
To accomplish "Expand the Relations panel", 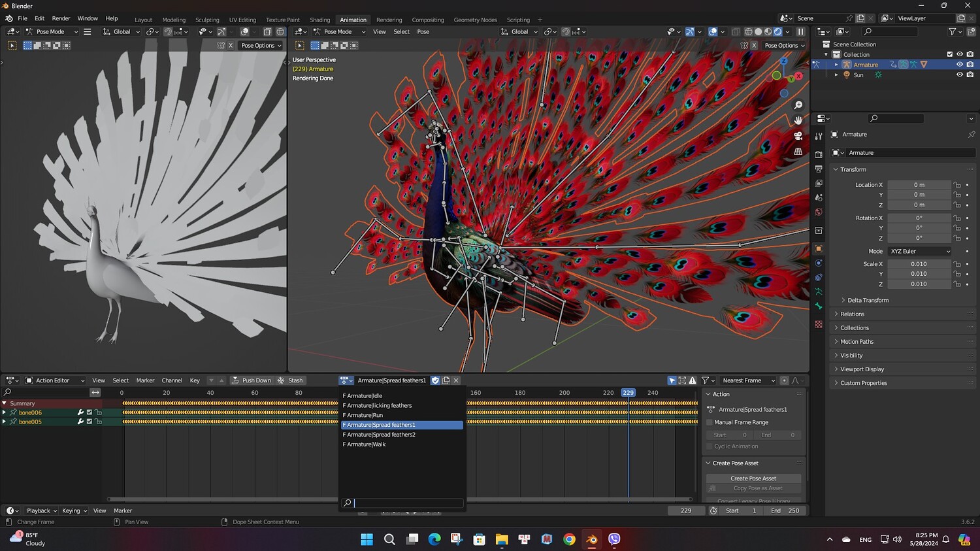I will [x=852, y=314].
